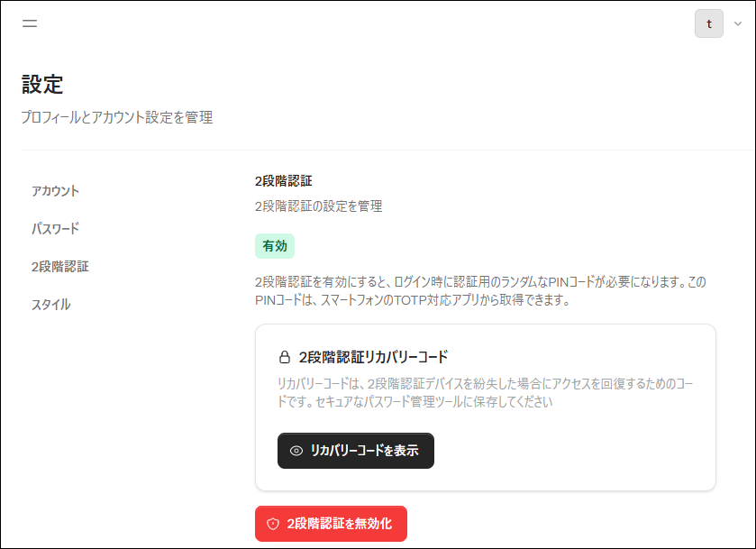Click the eye icon on recovery button
This screenshot has width=756, height=549.
pos(296,451)
